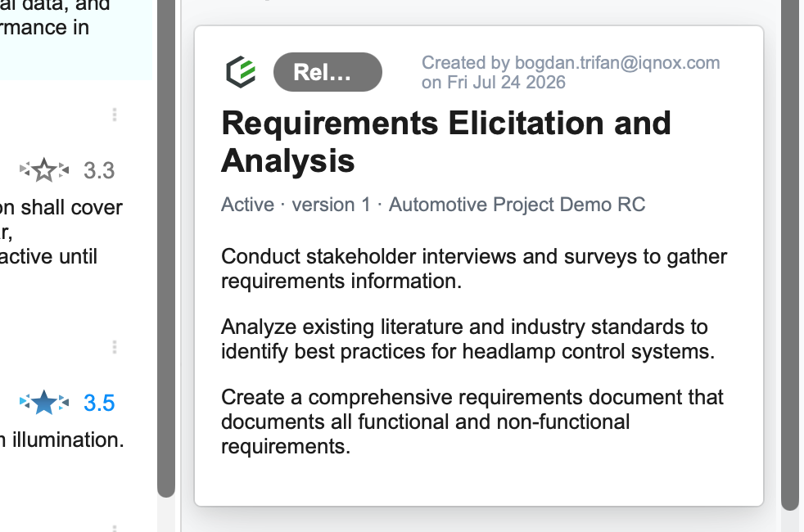
Task: Select the bogdan.trifan@iqnox.com creator text
Action: [x=617, y=62]
